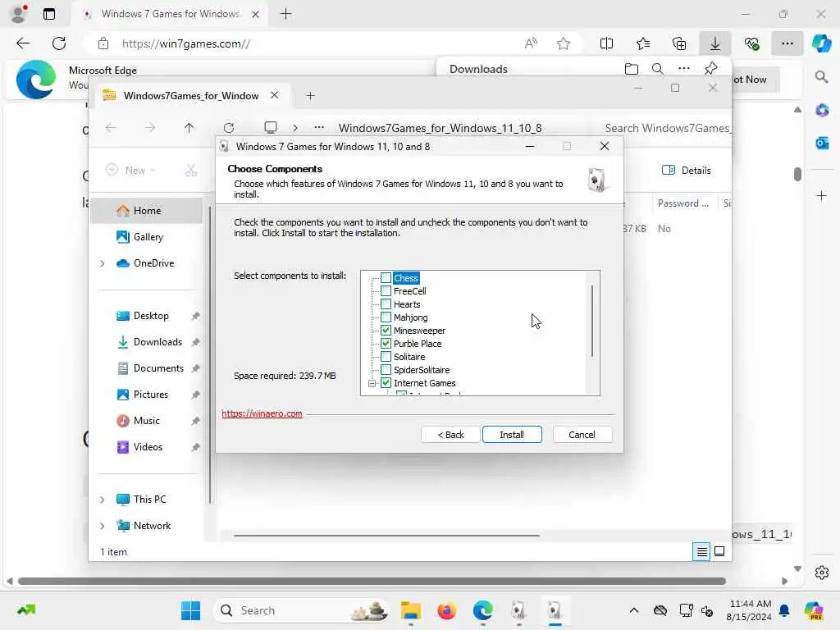
Task: Open the winaero.com link
Action: point(262,413)
